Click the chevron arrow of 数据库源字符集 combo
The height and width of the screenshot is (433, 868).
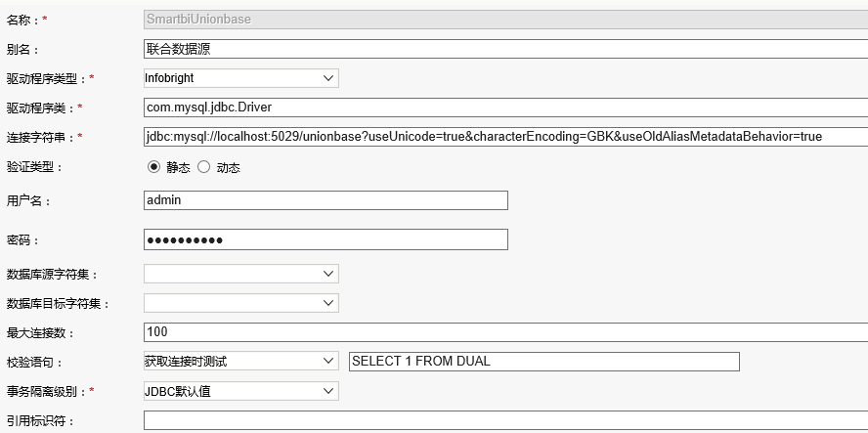(328, 274)
